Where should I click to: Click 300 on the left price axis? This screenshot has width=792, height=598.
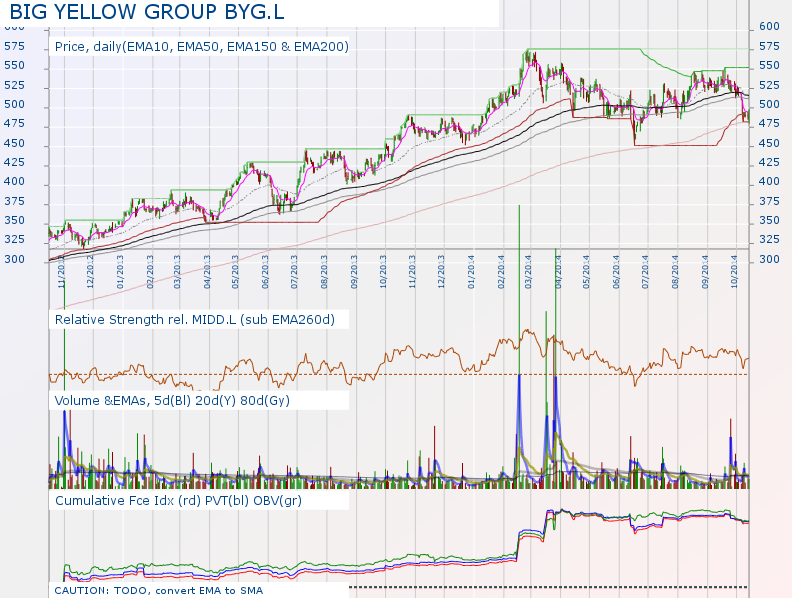click(x=14, y=260)
